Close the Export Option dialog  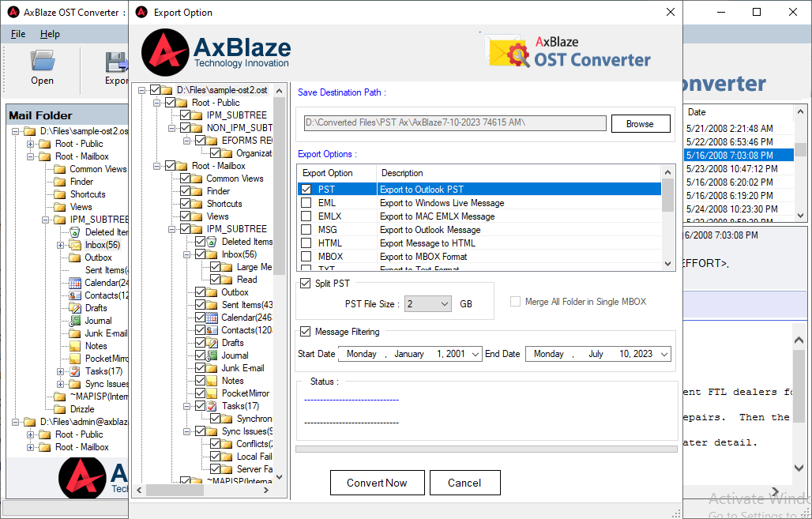click(x=670, y=12)
